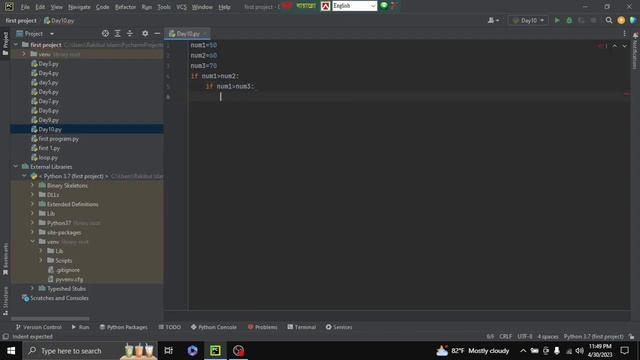640x360 pixels.
Task: Click quick access icon in status bar corner
Action: click(5, 337)
